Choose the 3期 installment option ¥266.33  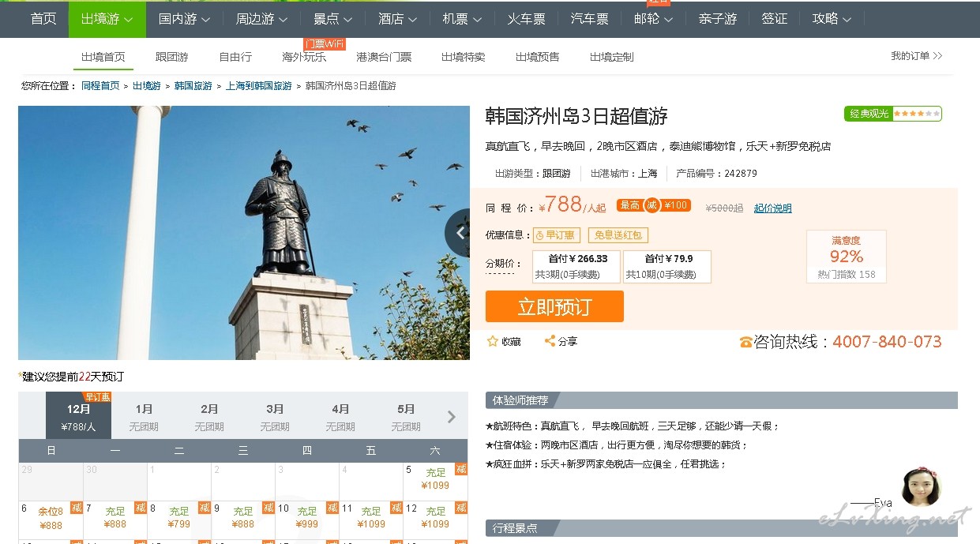click(x=576, y=267)
